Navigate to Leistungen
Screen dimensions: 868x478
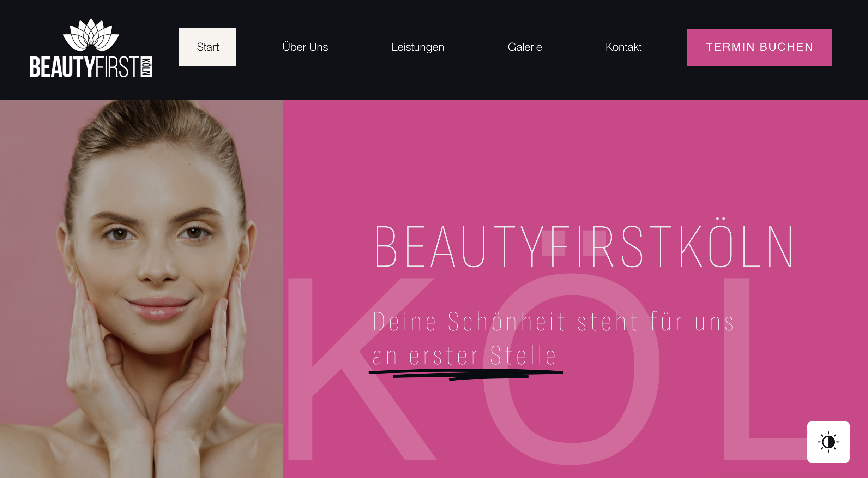[x=418, y=47]
